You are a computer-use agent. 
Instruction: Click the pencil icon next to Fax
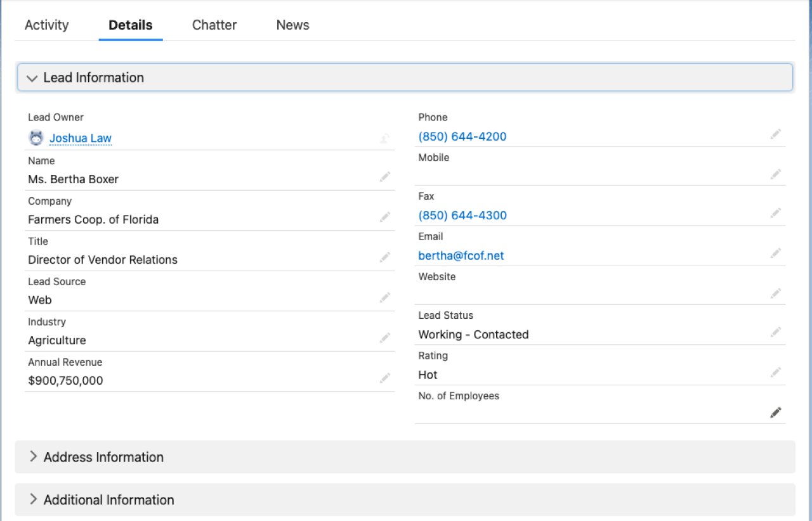point(776,212)
